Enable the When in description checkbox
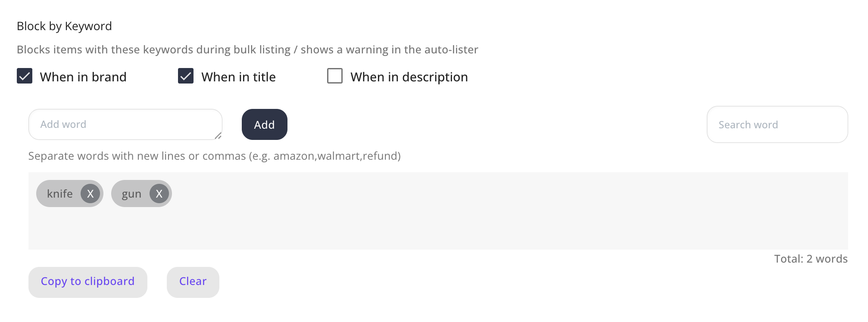868x322 pixels. point(335,76)
